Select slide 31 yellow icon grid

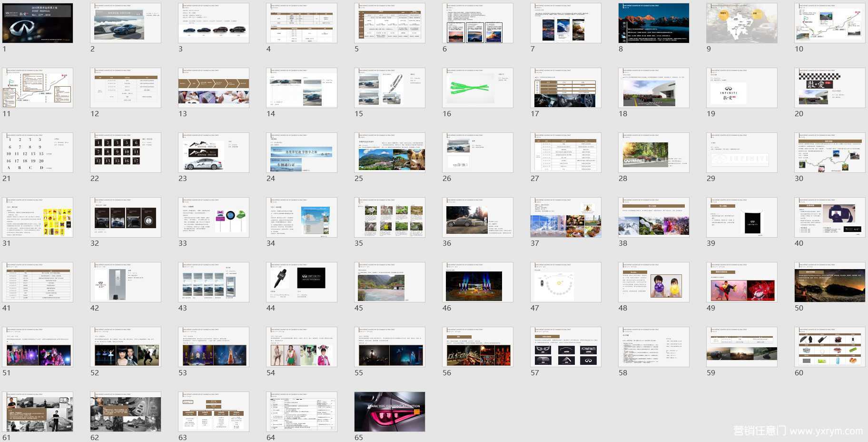(x=38, y=218)
